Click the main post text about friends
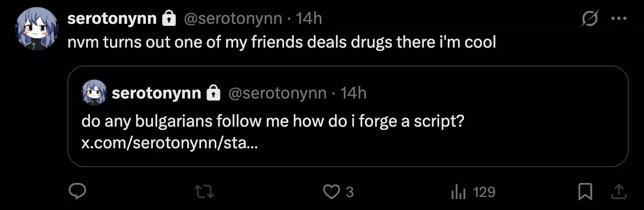The height and width of the screenshot is (210, 644). coord(282,42)
